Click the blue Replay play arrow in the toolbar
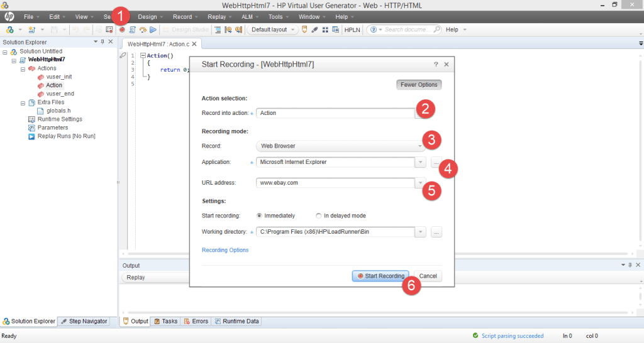Screen dimensions: 644x343 pyautogui.click(x=153, y=30)
